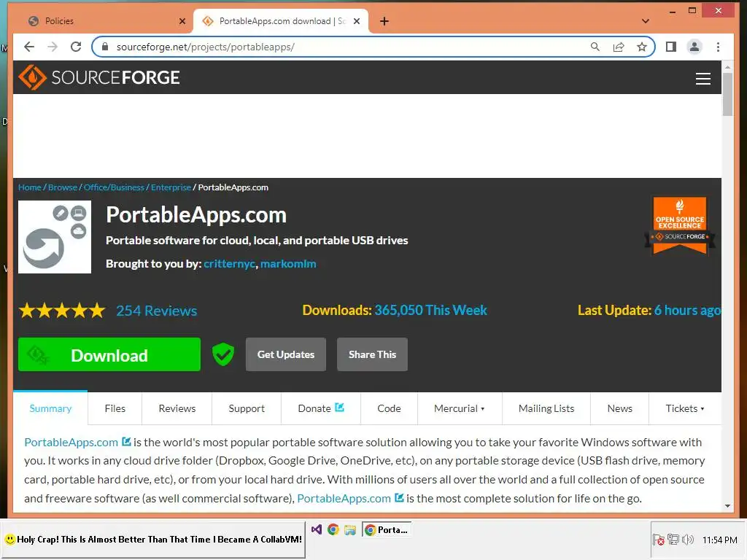
Task: Click the zoom magnifier icon in address bar
Action: pos(595,47)
